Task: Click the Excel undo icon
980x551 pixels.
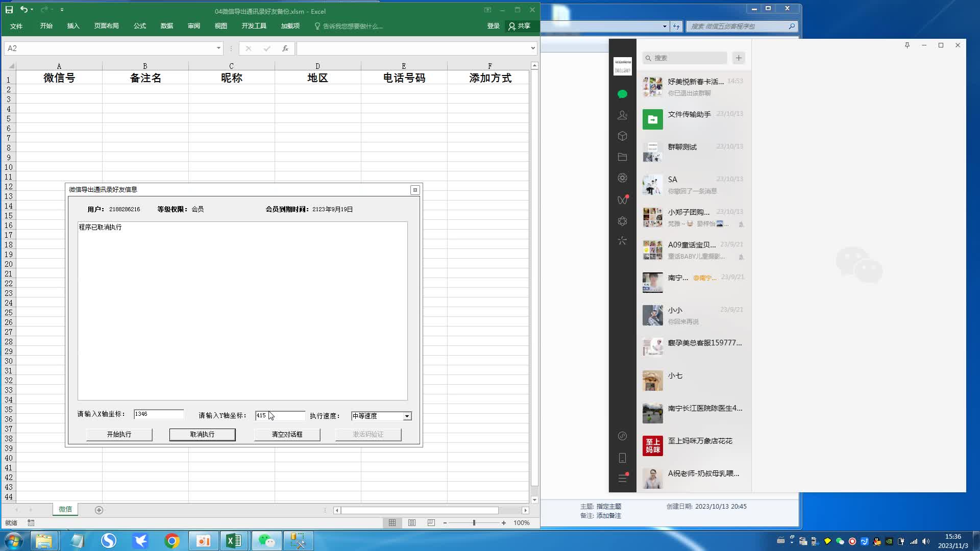Action: pos(23,10)
